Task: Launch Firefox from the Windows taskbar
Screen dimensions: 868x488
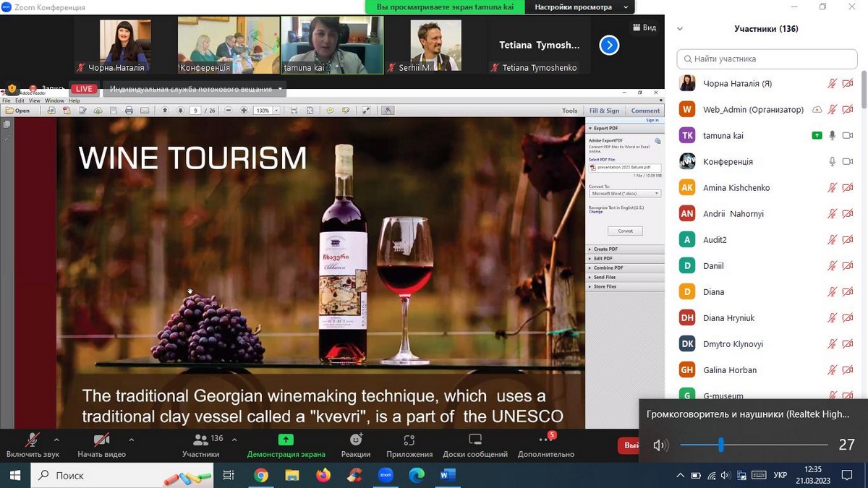Action: 323,475
